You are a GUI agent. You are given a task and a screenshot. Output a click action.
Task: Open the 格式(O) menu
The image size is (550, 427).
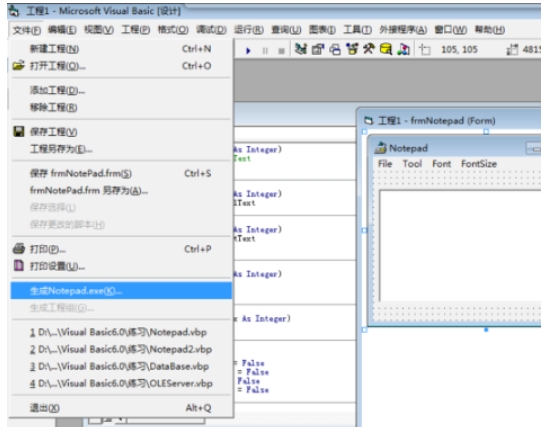(x=173, y=30)
